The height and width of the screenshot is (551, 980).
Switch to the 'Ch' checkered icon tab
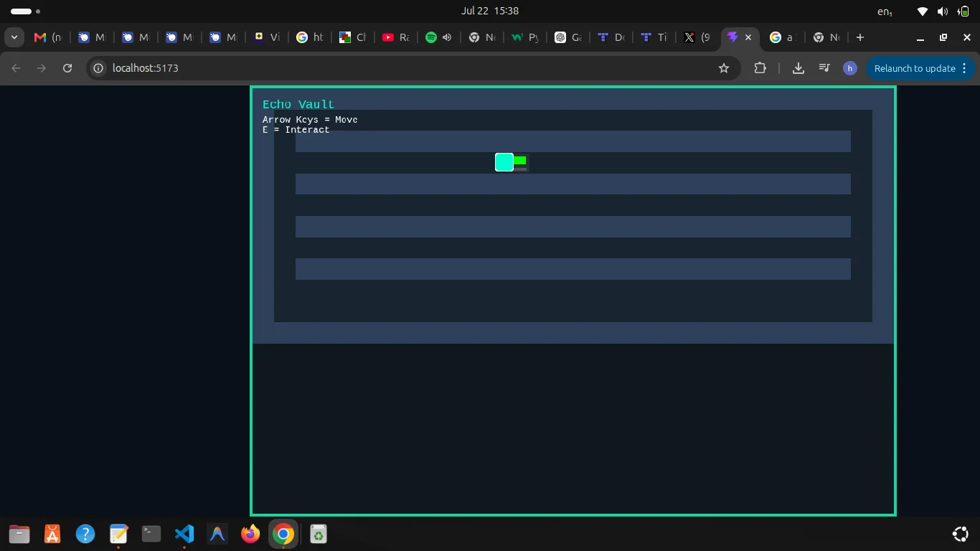click(352, 37)
